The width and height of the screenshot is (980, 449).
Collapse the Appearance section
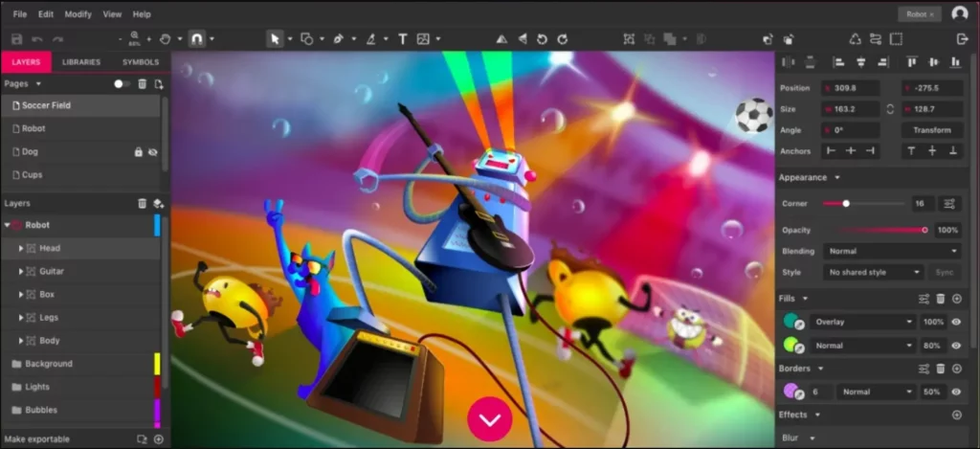pos(836,178)
